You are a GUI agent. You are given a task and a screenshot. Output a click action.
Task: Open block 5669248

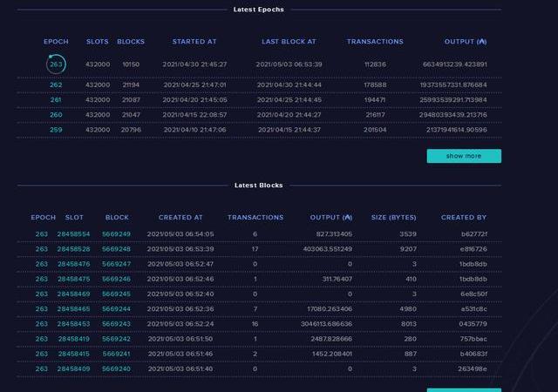[116, 249]
